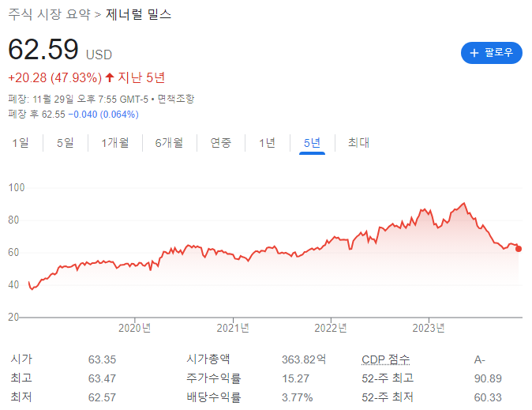
Task: Select the 연중 year-to-date tab
Action: click(220, 143)
